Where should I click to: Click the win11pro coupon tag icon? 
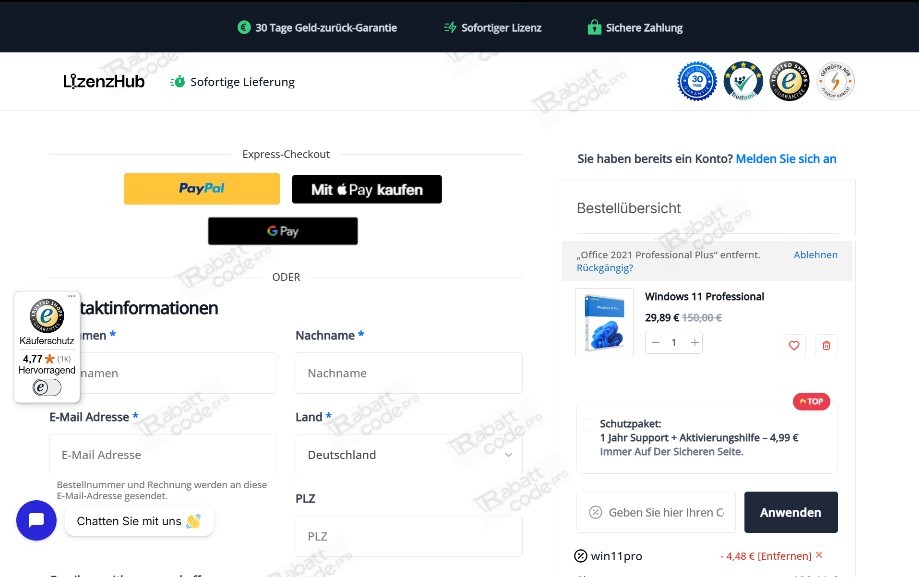pos(580,556)
